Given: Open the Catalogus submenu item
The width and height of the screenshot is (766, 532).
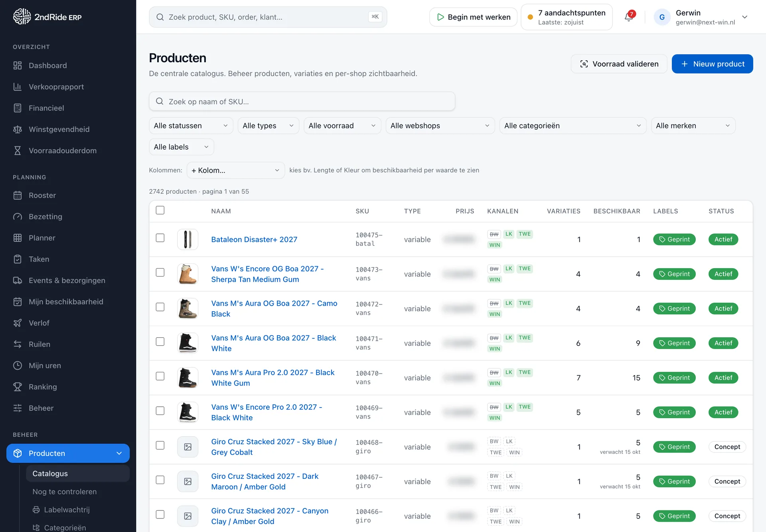Looking at the screenshot, I should (78, 474).
